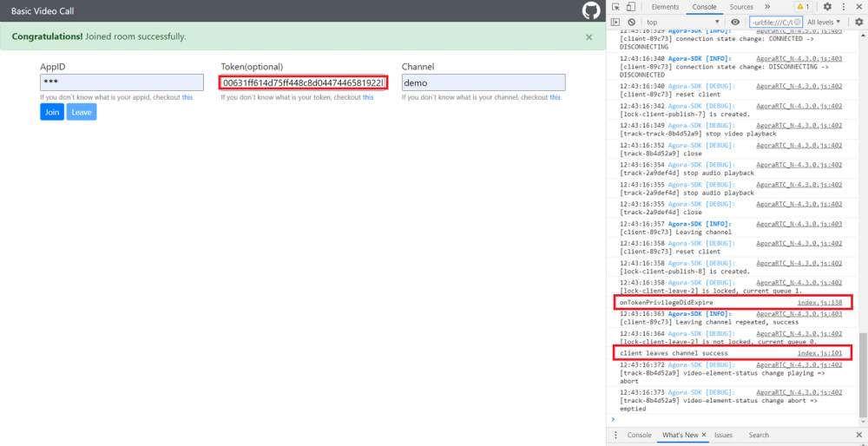Show the console sidebar
Viewport: 868px width, 446px height.
[x=615, y=23]
